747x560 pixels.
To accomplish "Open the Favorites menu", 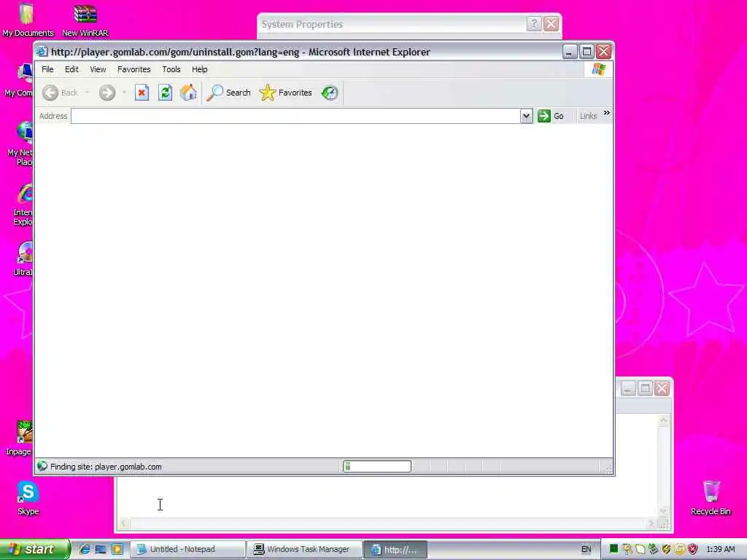I will pyautogui.click(x=134, y=69).
